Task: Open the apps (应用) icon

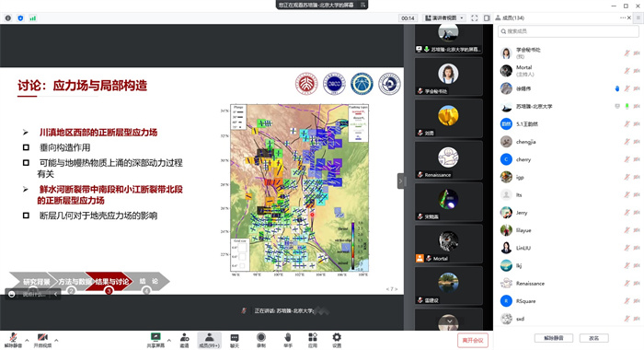Action: [x=313, y=341]
